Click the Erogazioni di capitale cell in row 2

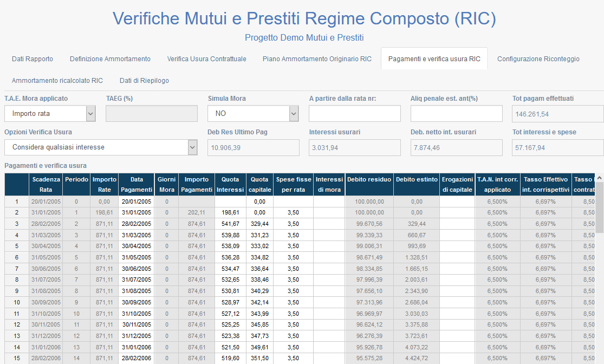[x=457, y=213]
